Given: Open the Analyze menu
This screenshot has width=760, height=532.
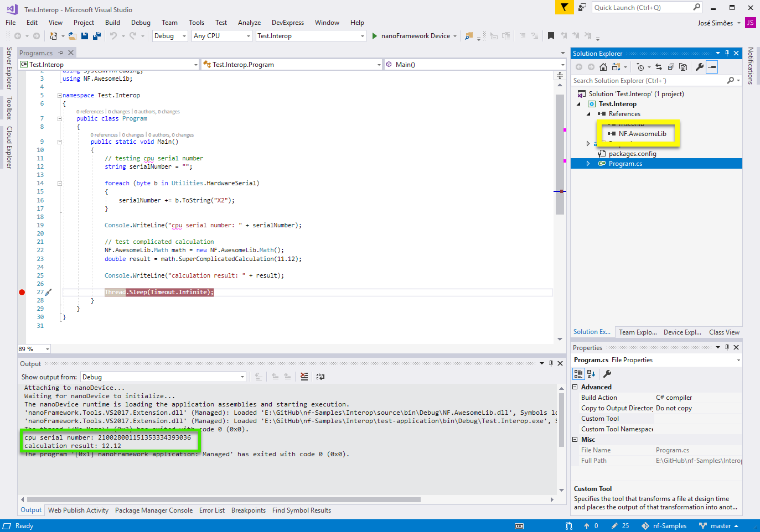Looking at the screenshot, I should (249, 23).
